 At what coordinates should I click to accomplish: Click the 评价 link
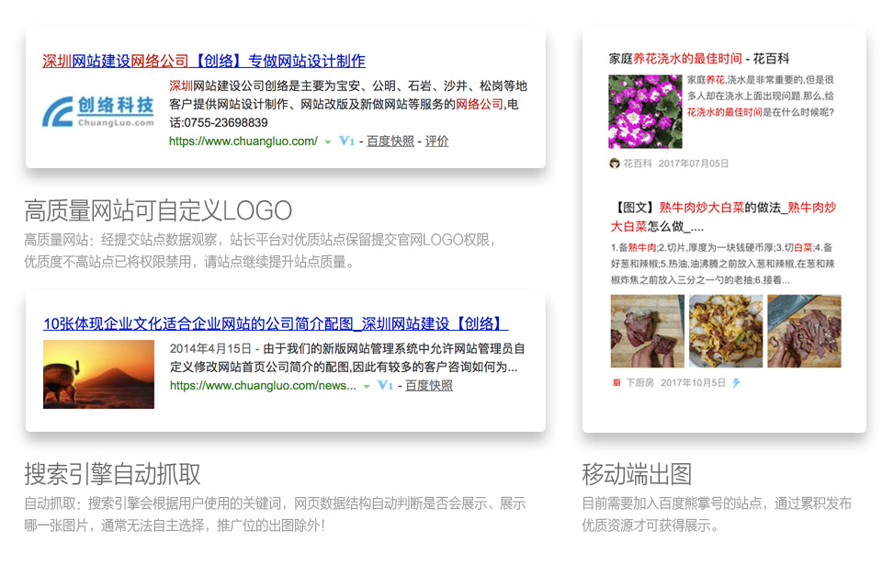click(x=436, y=143)
